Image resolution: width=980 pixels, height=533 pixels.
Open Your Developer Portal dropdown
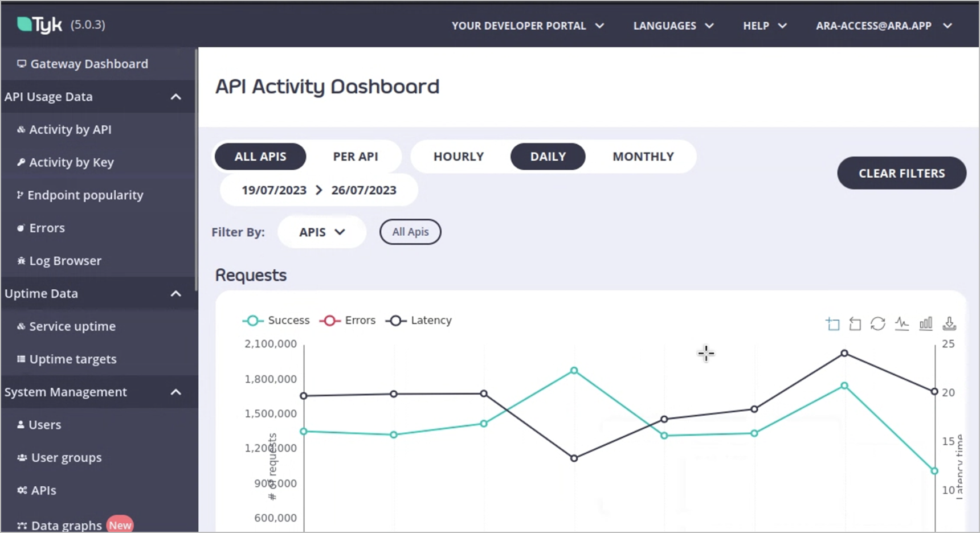[x=528, y=26]
